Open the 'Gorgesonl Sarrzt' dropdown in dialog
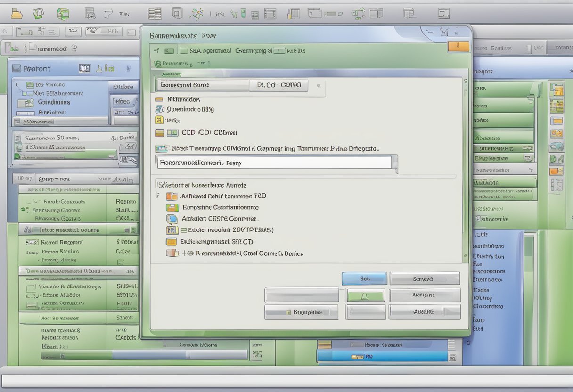Screen dimensions: 573x392 pos(203,85)
